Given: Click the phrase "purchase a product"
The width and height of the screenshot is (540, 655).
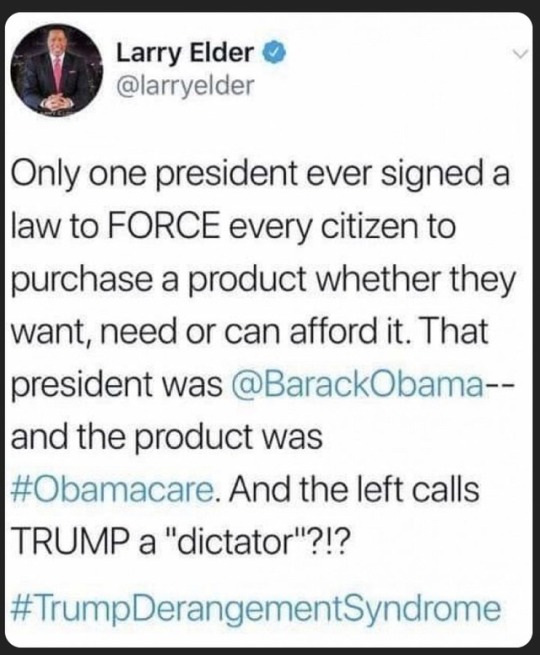Looking at the screenshot, I should click(159, 281).
